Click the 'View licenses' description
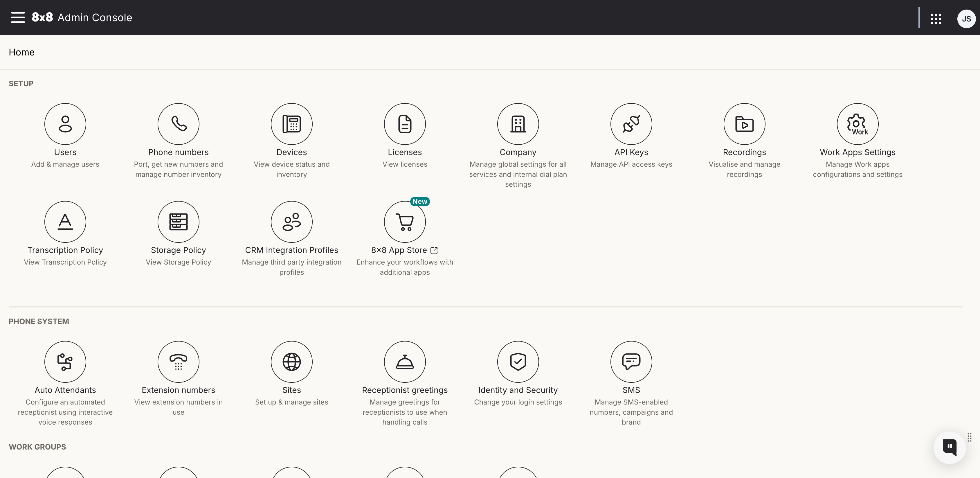 click(405, 164)
